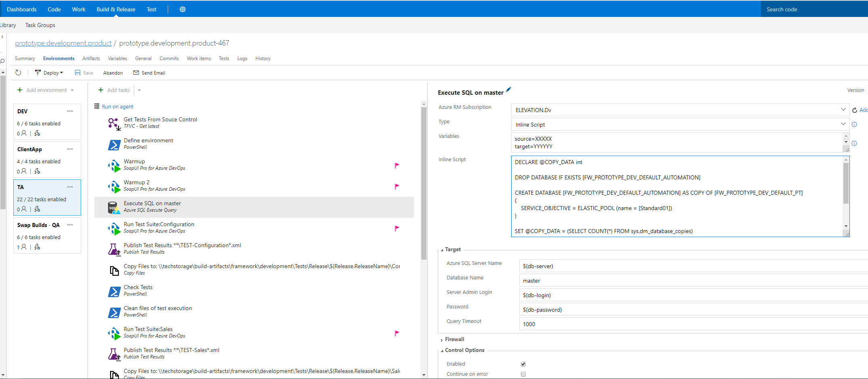
Task: Click PowerShell icon of Define environment
Action: [x=114, y=144]
